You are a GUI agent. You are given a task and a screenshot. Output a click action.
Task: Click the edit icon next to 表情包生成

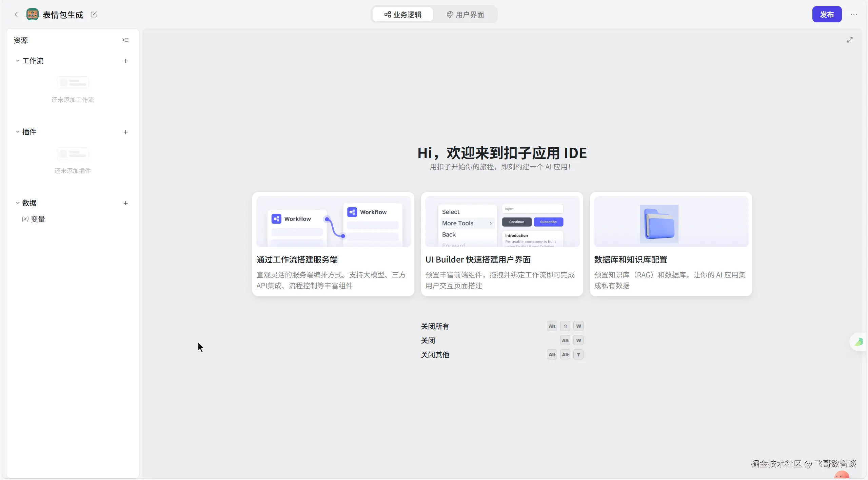click(x=94, y=15)
